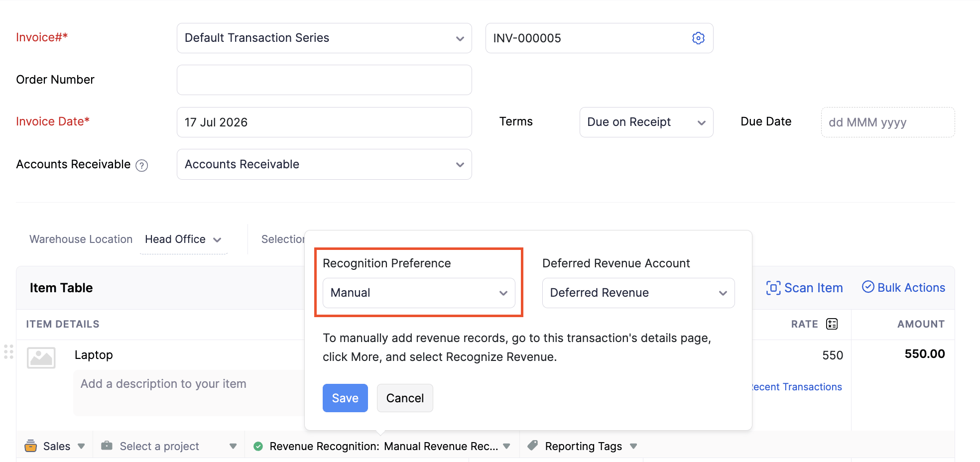The image size is (980, 462).
Task: Click the Warehouse Location label
Action: point(81,239)
